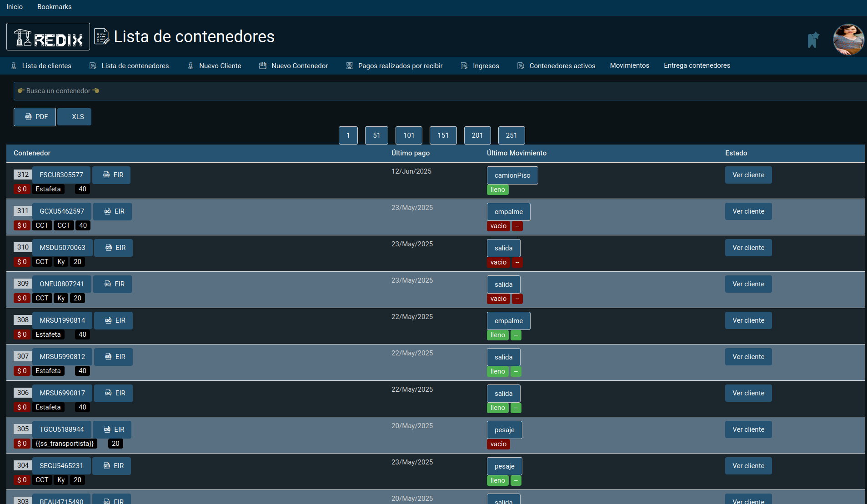Export the container list as PDF

[x=35, y=117]
